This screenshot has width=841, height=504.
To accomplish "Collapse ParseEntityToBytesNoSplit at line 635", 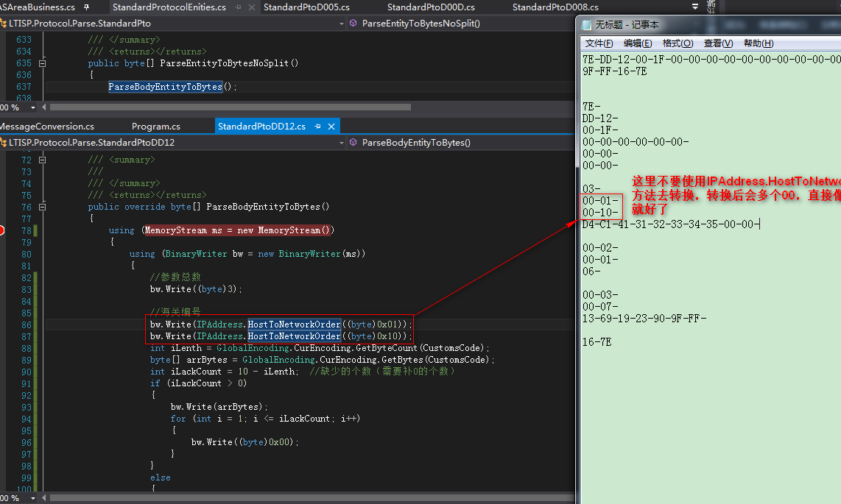I will pos(42,63).
